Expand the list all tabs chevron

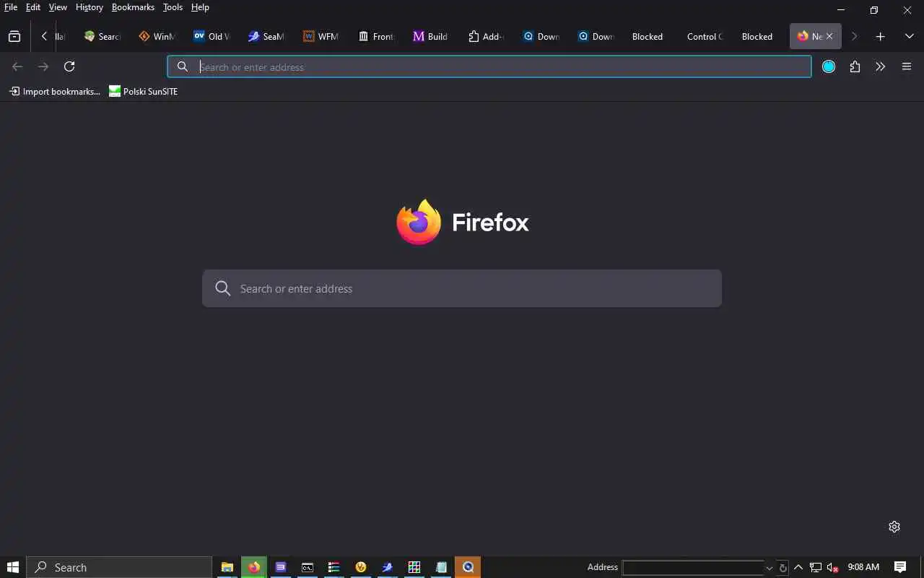909,36
